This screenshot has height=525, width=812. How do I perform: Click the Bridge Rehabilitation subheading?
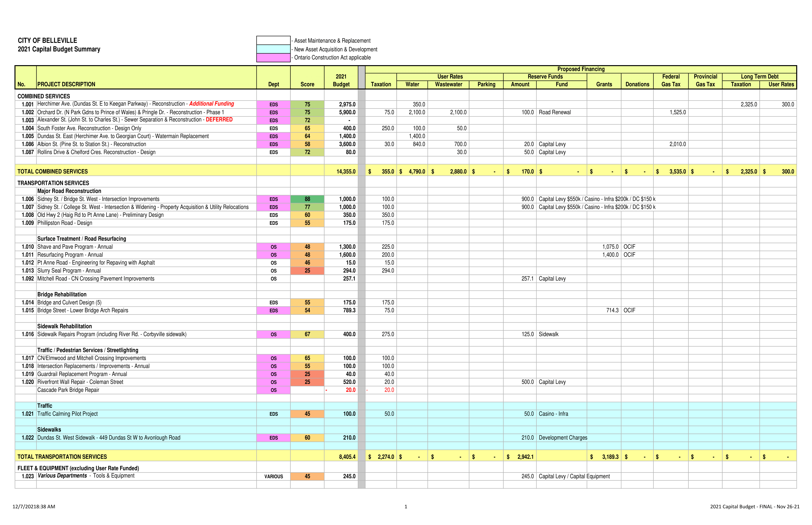click(62, 294)
